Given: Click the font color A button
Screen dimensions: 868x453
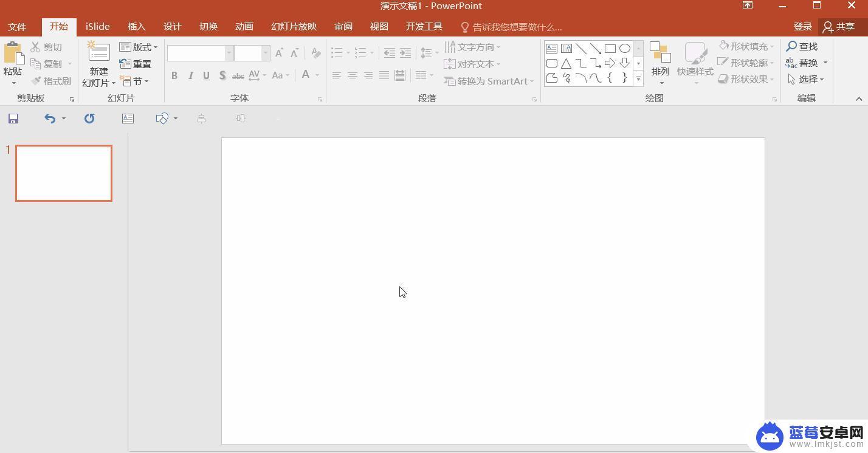Looking at the screenshot, I should (306, 75).
